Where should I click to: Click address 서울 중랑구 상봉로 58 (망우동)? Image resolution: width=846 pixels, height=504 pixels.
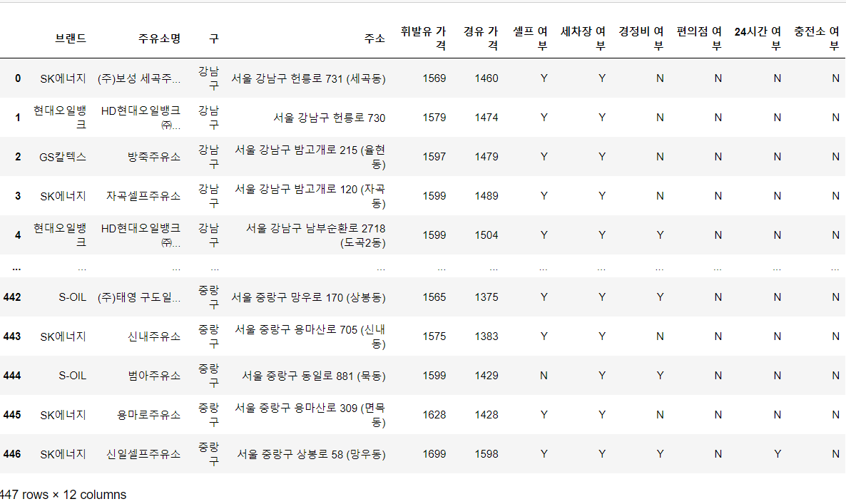point(311,454)
